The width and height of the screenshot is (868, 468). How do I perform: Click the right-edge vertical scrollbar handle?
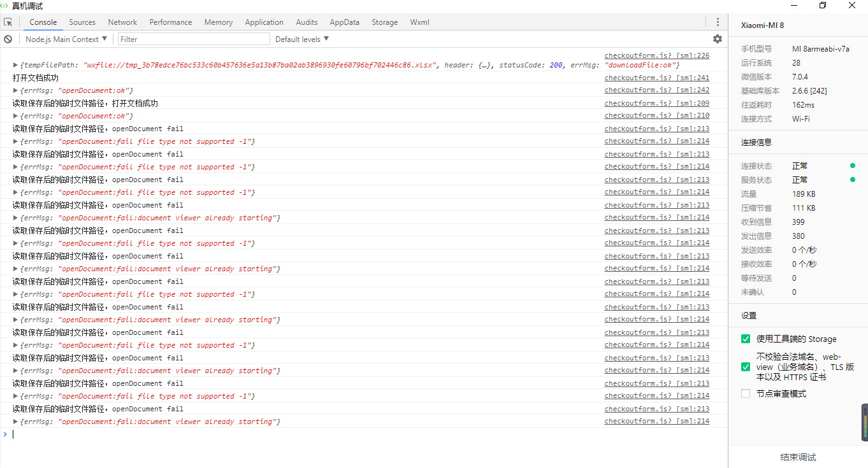pyautogui.click(x=865, y=422)
